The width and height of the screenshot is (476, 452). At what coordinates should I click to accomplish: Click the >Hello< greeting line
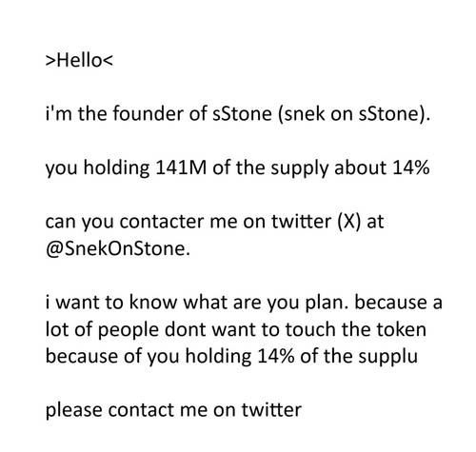[x=79, y=60]
